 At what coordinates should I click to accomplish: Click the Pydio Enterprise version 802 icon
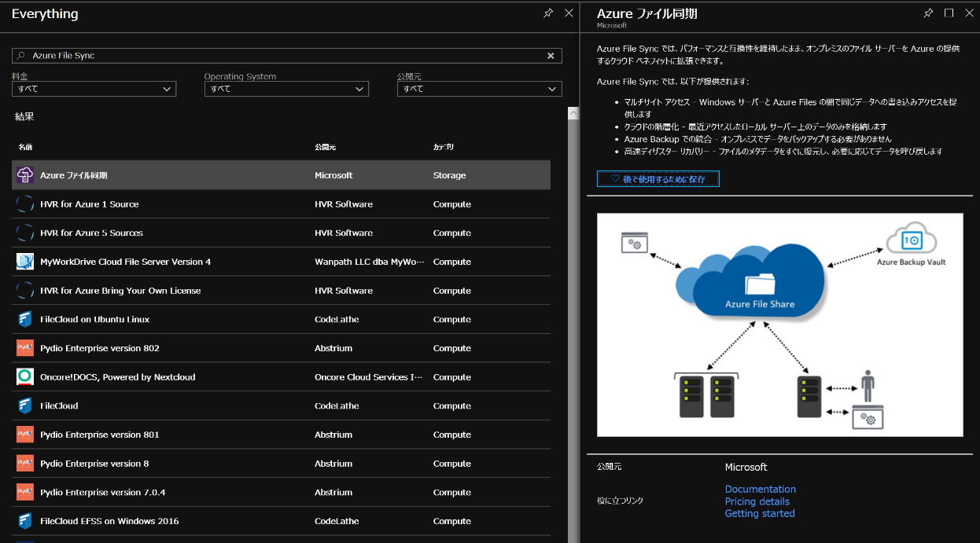point(25,348)
